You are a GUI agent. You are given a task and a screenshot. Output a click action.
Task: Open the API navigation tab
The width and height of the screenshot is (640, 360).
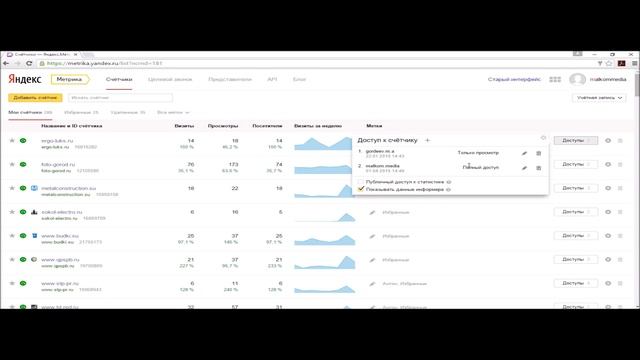[x=272, y=79]
